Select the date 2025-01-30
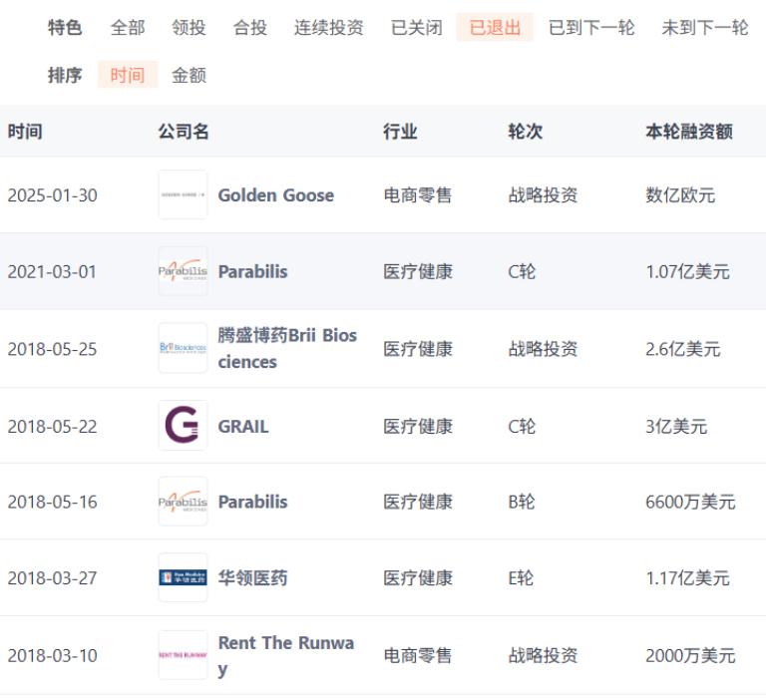766x700 pixels. pyautogui.click(x=52, y=195)
